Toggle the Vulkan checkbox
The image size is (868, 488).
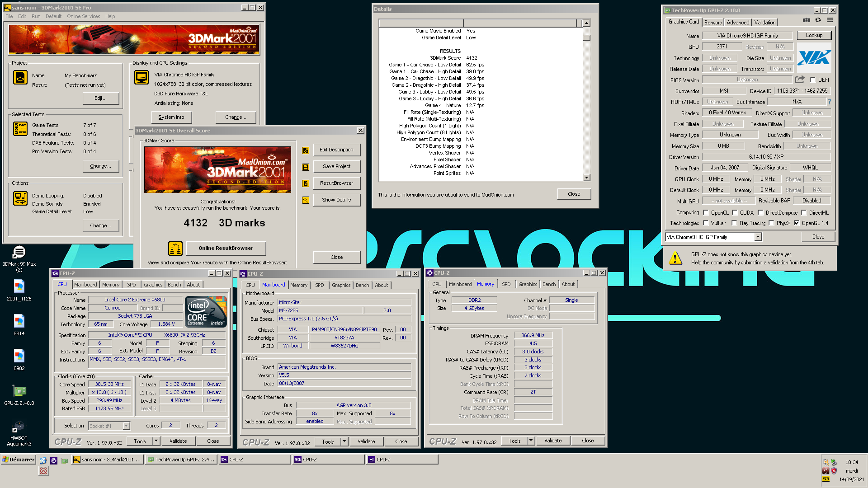click(706, 223)
